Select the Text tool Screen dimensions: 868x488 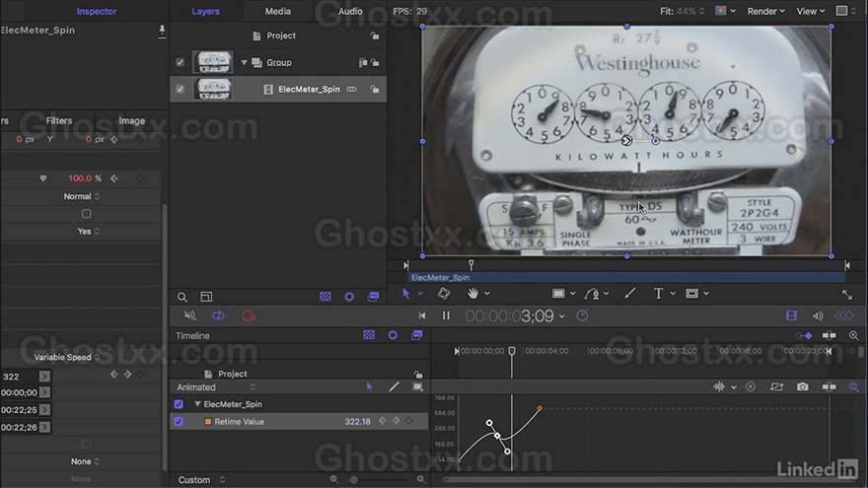click(658, 293)
